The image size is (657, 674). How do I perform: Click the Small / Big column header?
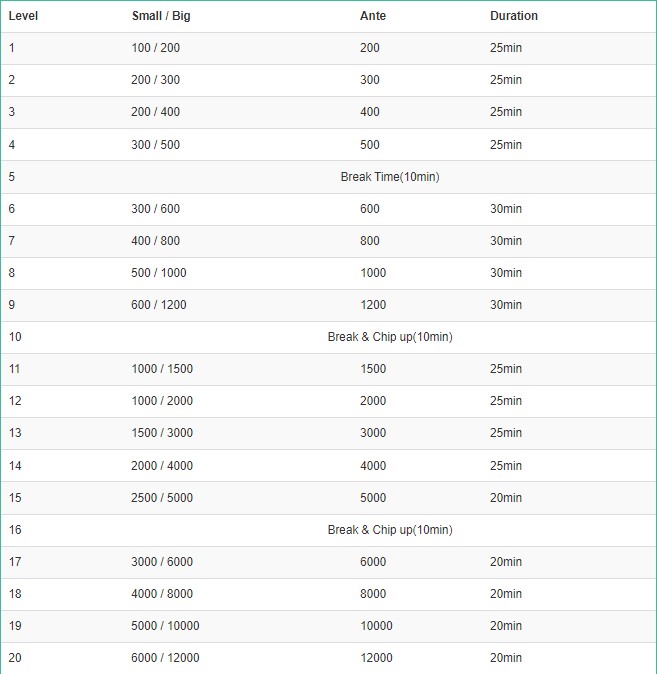pyautogui.click(x=161, y=16)
